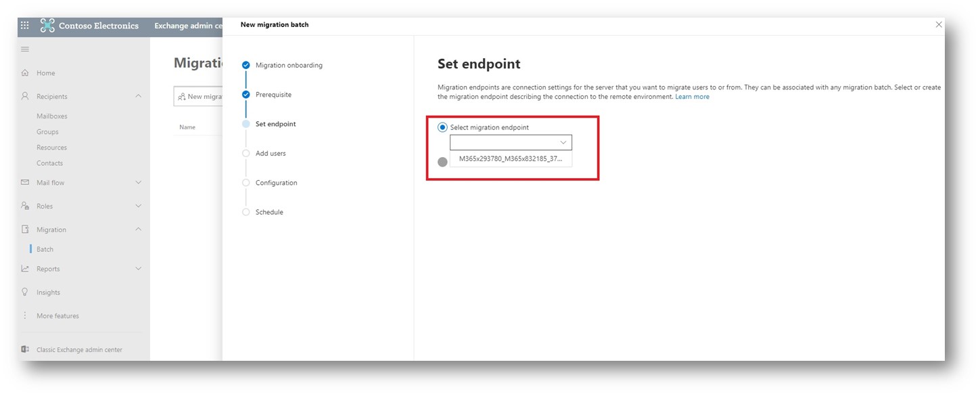Go to Add users step

pos(271,154)
